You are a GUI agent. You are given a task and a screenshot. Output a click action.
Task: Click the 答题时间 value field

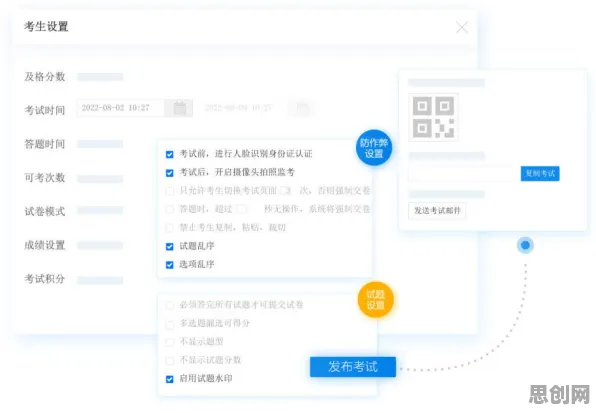tap(100, 144)
